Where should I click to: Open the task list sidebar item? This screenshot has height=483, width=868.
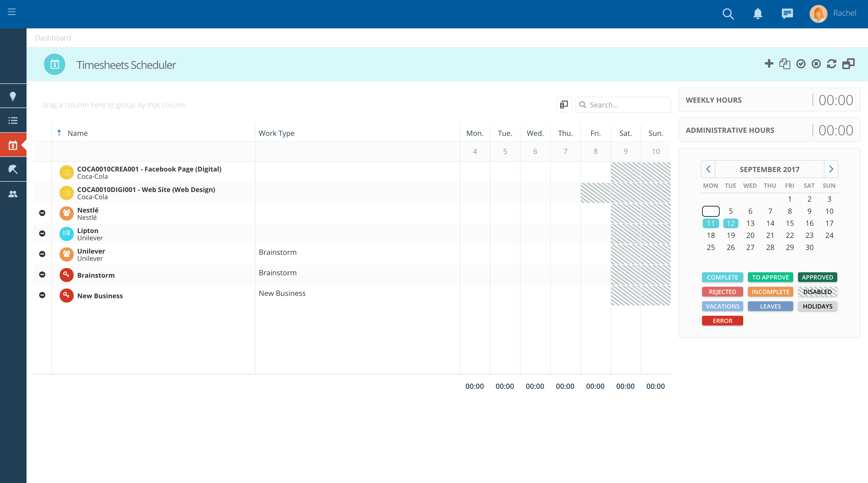[x=13, y=120]
